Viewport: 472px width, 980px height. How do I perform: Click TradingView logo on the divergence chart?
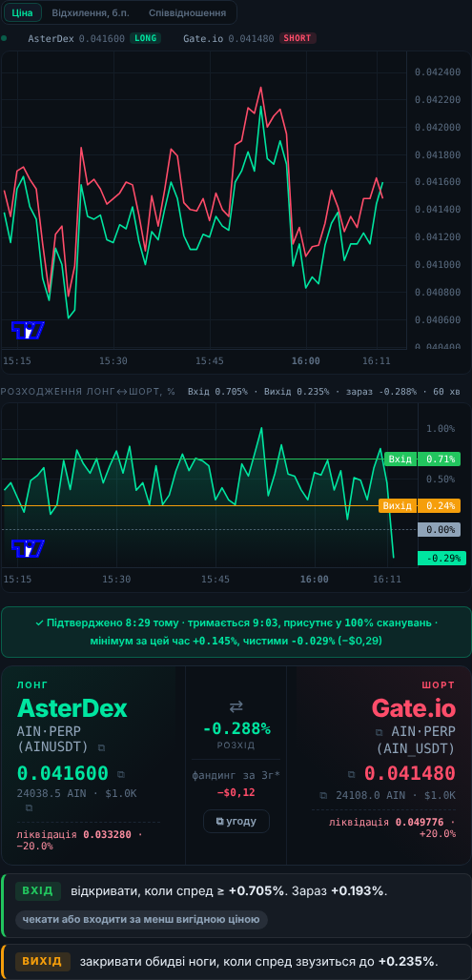28,548
